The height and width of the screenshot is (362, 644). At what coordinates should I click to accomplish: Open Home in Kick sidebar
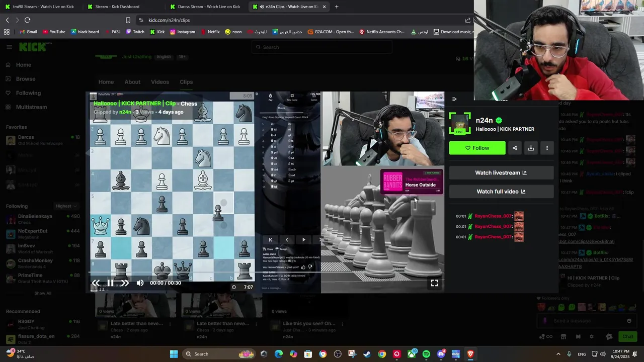pos(24,65)
